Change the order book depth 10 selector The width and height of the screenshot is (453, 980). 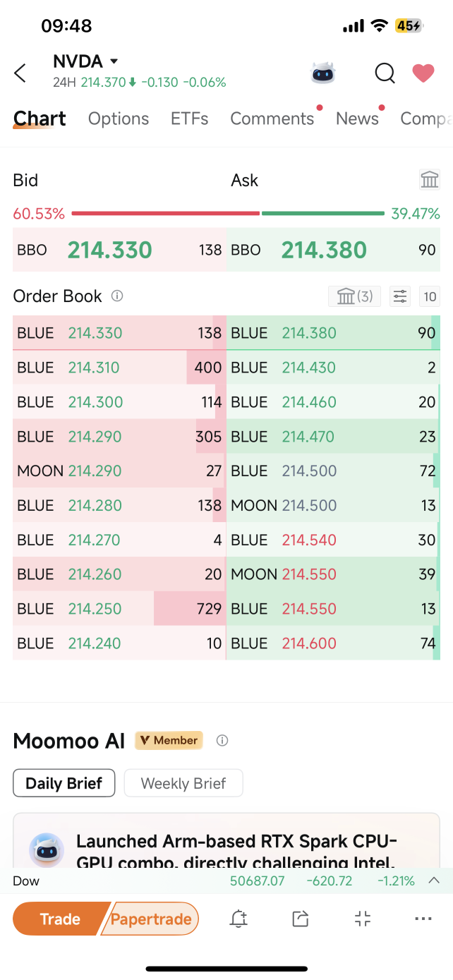tap(430, 296)
